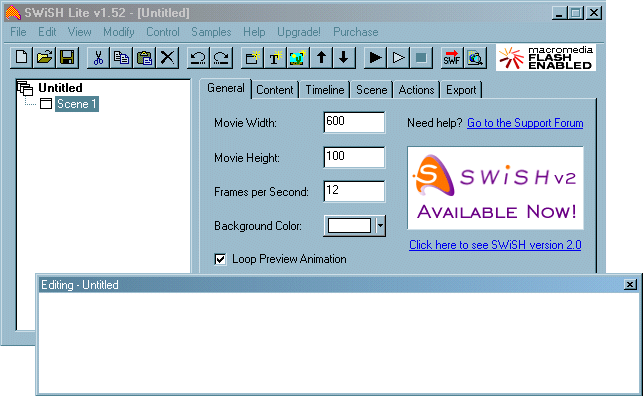Click the SWiSH v2 Available Now banner
643x396 pixels.
coord(495,188)
